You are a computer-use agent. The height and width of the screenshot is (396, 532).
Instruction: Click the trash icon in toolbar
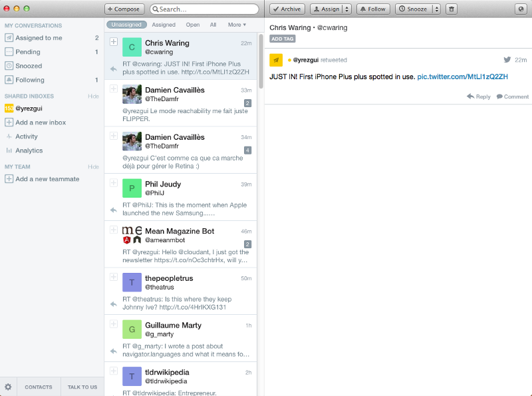(452, 9)
